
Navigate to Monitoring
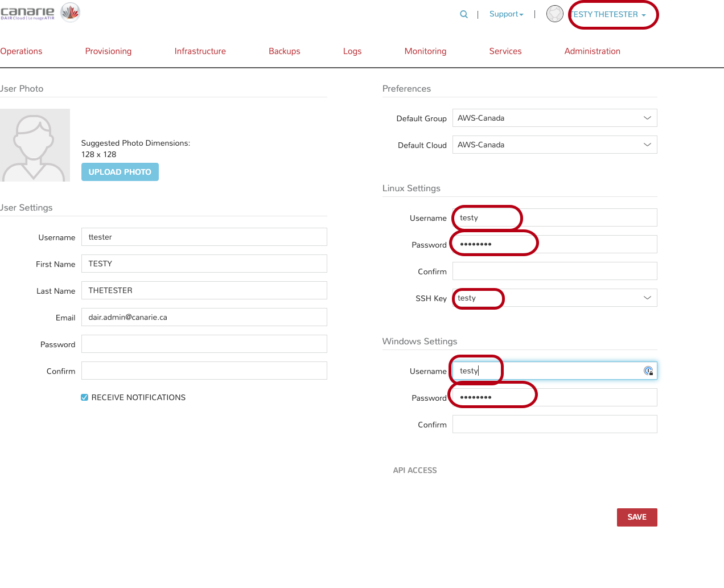tap(425, 51)
